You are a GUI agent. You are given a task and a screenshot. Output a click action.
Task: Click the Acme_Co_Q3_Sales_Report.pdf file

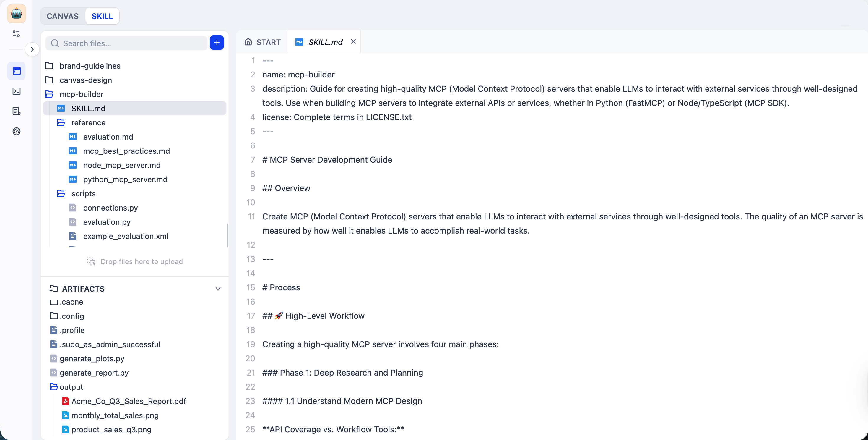[x=129, y=401]
